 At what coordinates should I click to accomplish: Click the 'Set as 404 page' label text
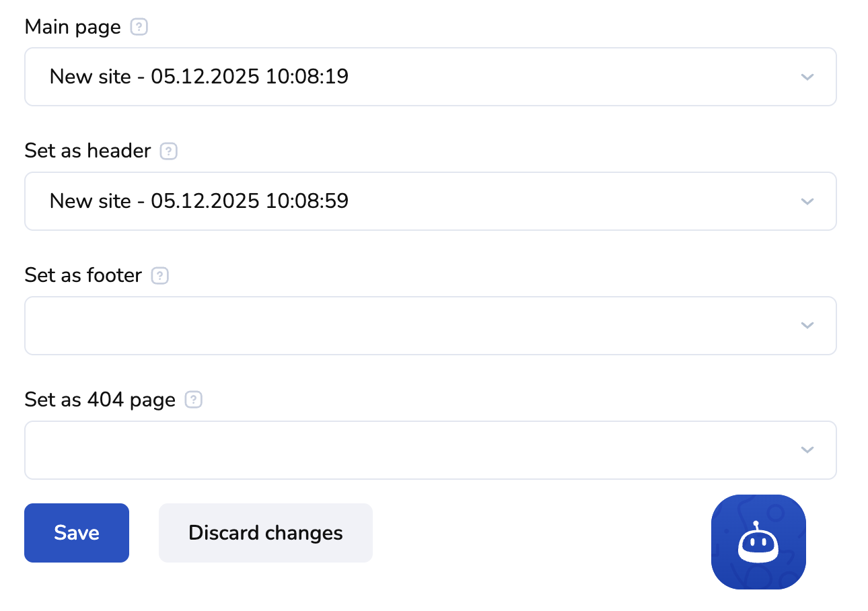pos(100,400)
